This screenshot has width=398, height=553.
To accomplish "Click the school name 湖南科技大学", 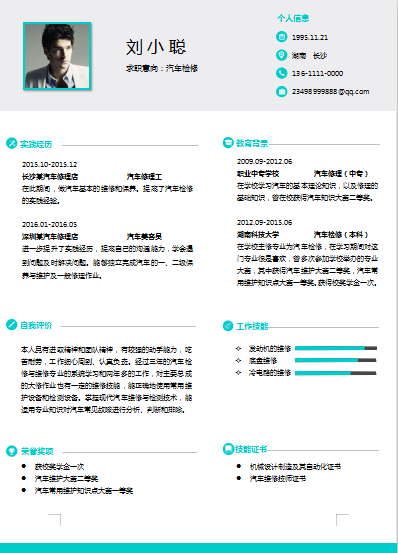I will pyautogui.click(x=258, y=235).
